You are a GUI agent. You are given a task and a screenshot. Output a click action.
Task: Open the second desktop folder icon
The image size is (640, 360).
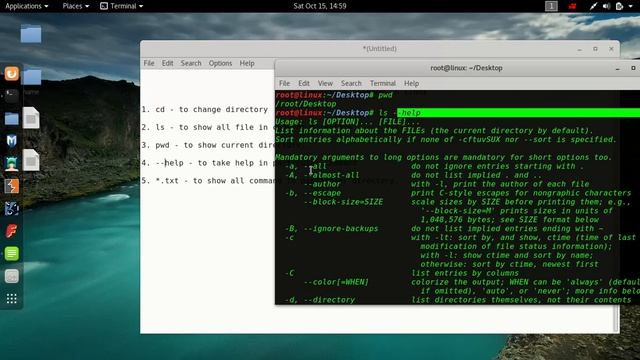(31, 77)
